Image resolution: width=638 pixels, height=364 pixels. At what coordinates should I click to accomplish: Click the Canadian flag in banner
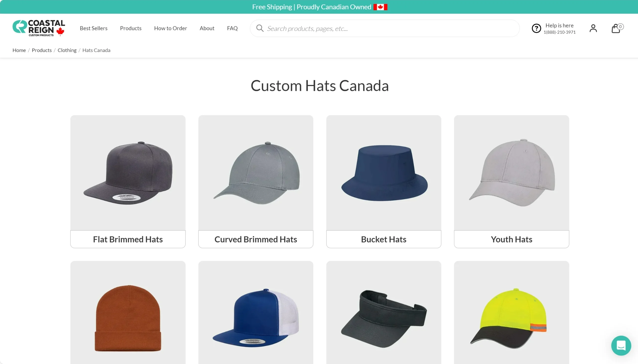(x=380, y=7)
